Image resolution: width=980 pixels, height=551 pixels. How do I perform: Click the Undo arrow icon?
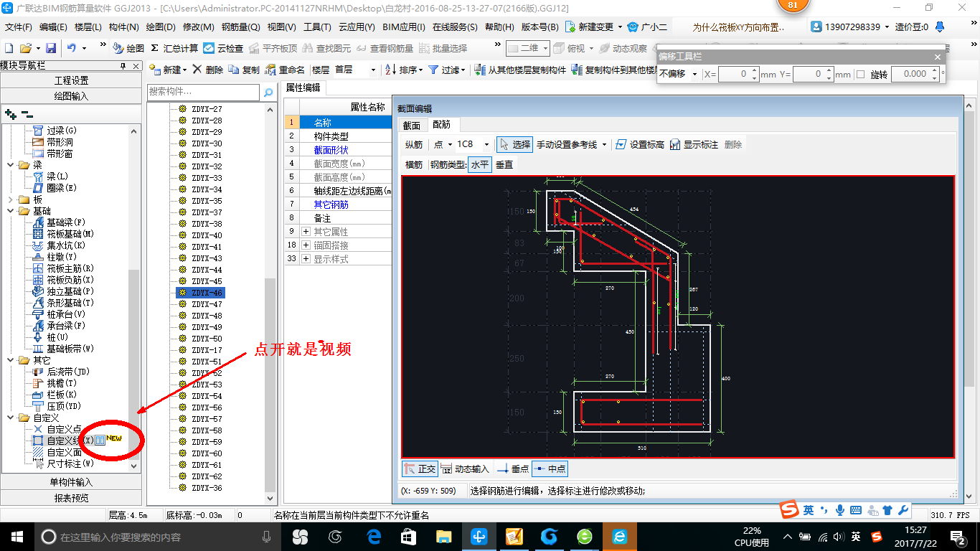click(x=72, y=48)
